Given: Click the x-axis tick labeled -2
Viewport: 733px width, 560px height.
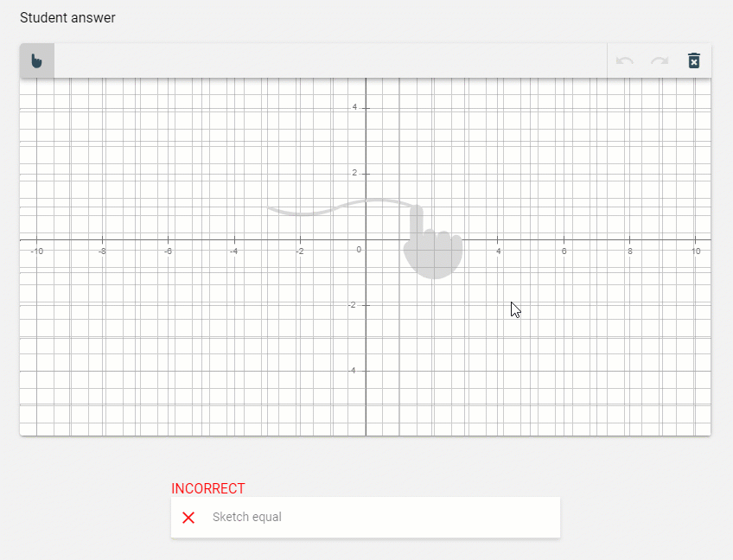Looking at the screenshot, I should coord(299,251).
